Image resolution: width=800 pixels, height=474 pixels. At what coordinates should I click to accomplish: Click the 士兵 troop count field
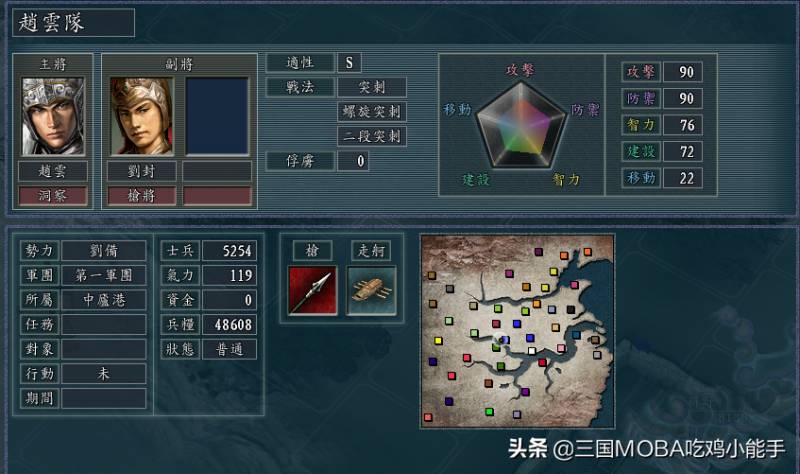[x=229, y=251]
